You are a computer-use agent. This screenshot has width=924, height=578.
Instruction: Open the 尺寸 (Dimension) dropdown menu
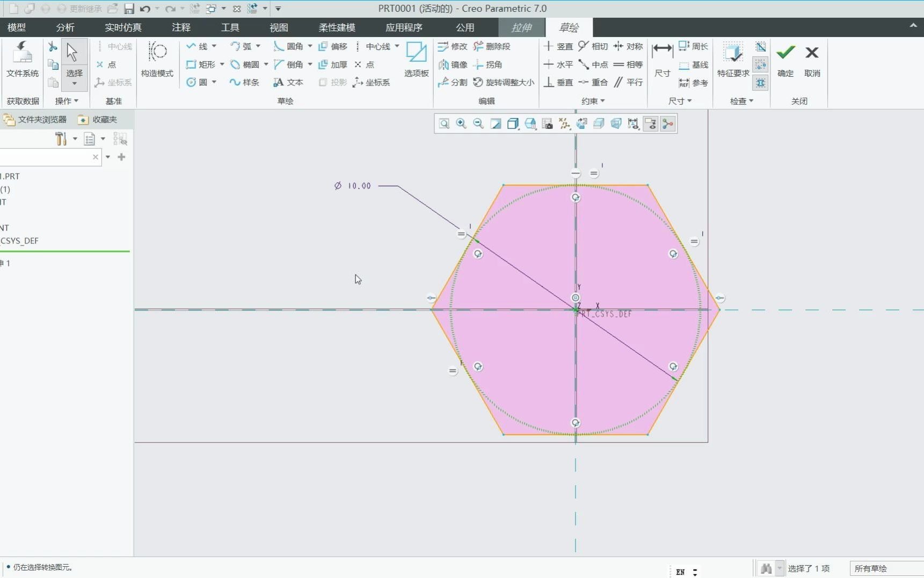click(680, 100)
